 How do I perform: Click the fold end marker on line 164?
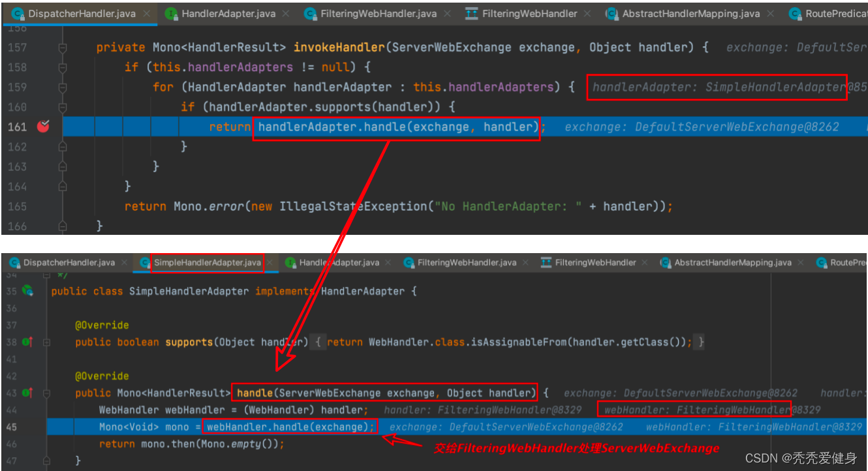[63, 187]
